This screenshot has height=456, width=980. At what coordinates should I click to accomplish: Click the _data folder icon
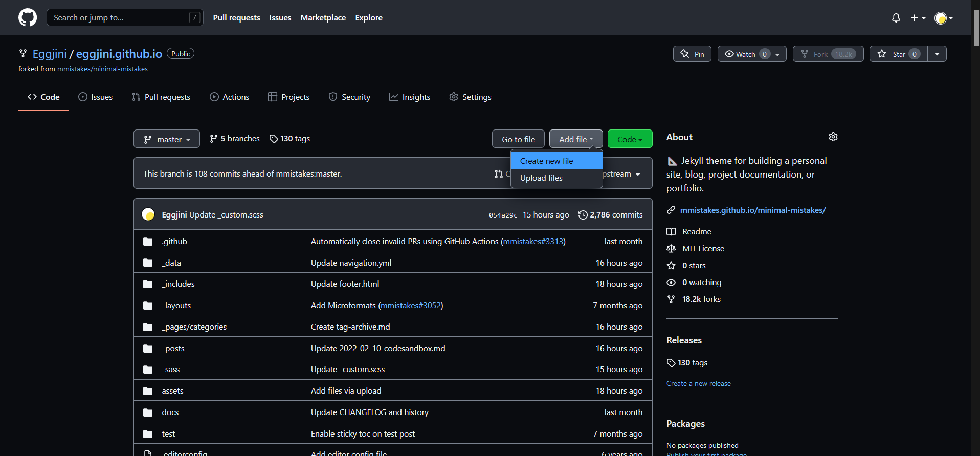[148, 263]
